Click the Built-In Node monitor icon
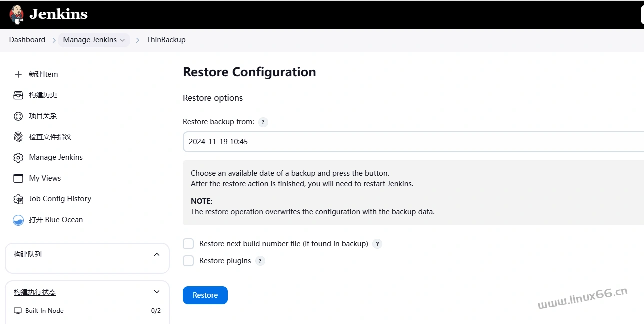This screenshot has height=324, width=644. click(x=18, y=311)
